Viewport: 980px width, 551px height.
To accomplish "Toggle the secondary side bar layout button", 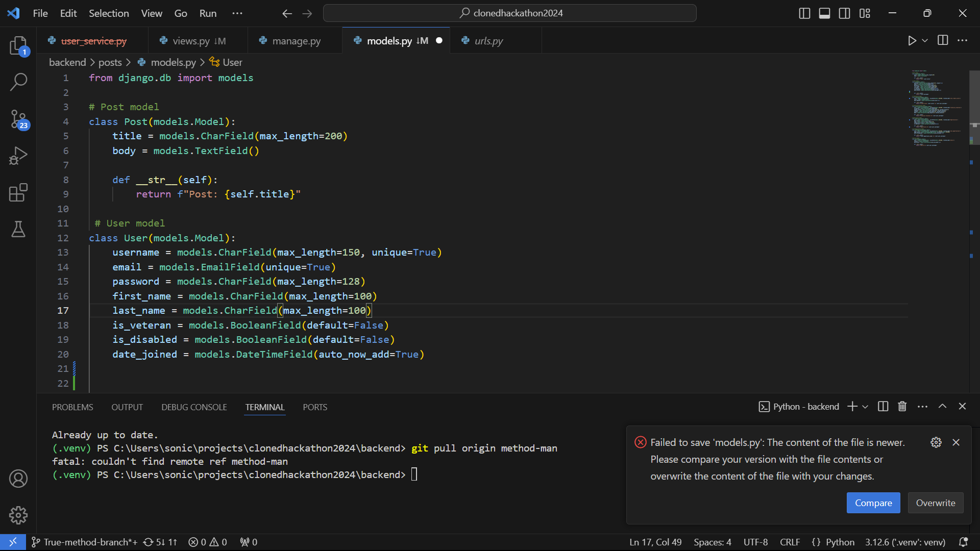I will point(845,13).
